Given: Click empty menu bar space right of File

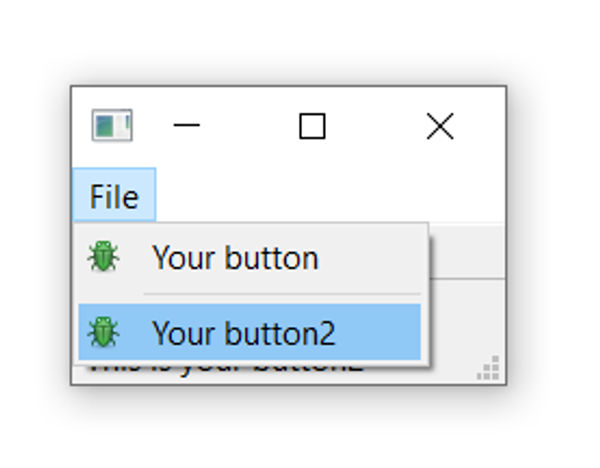Looking at the screenshot, I should 330,197.
